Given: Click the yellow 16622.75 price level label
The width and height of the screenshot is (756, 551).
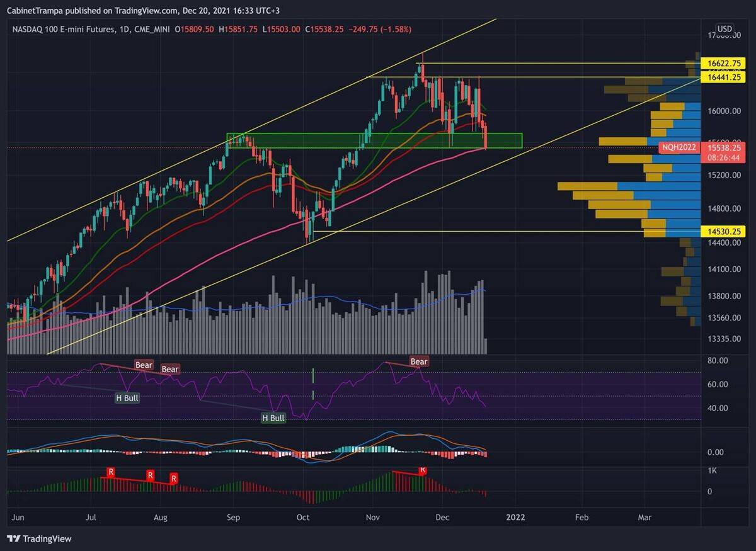Looking at the screenshot, I should click(722, 64).
